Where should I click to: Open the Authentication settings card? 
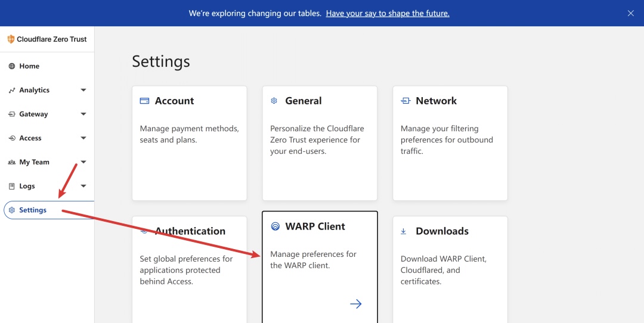[x=190, y=269]
